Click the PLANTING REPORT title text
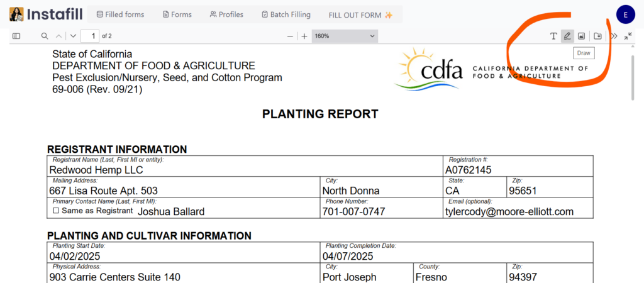644x283 pixels. (x=320, y=114)
